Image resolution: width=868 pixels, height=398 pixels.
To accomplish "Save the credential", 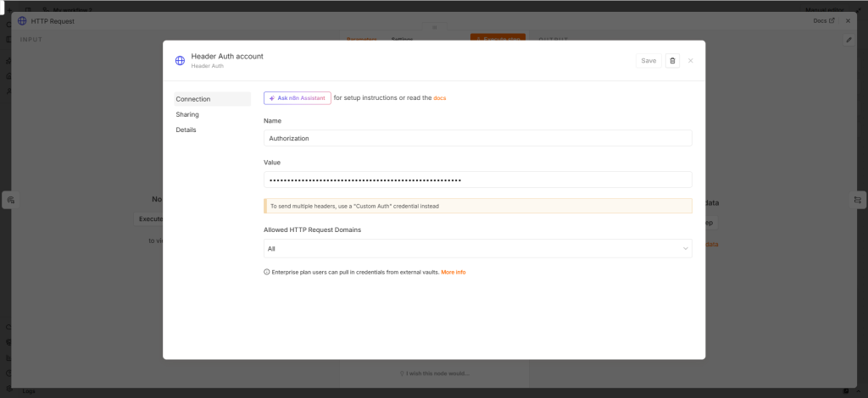I will (648, 61).
